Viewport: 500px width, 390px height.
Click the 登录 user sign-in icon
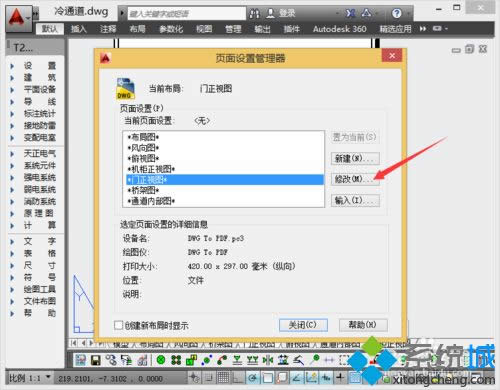tap(271, 13)
